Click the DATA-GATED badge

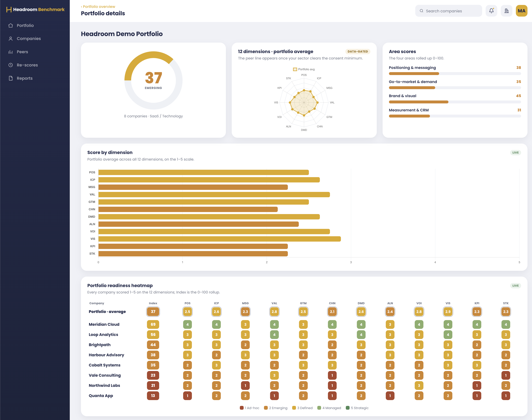[358, 52]
